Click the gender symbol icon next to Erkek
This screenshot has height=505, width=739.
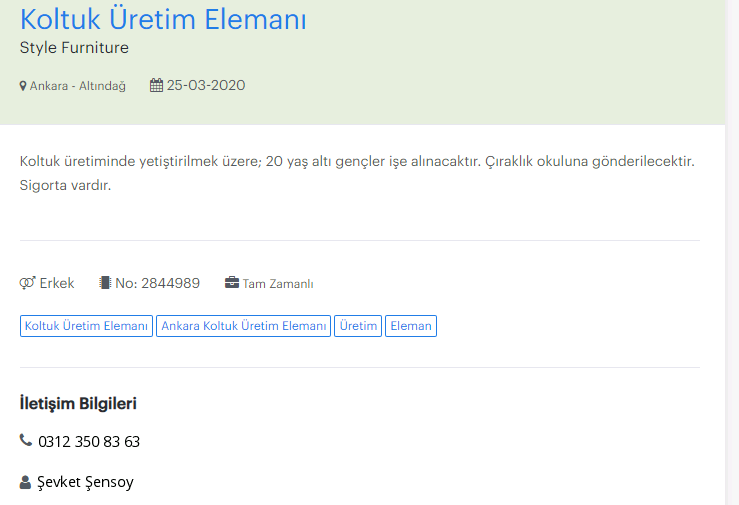tap(27, 283)
